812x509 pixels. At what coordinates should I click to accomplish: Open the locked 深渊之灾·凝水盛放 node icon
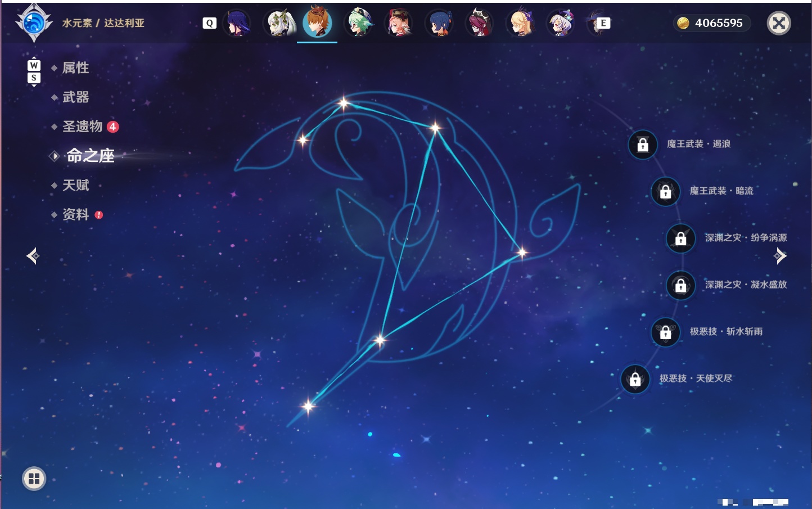click(681, 285)
